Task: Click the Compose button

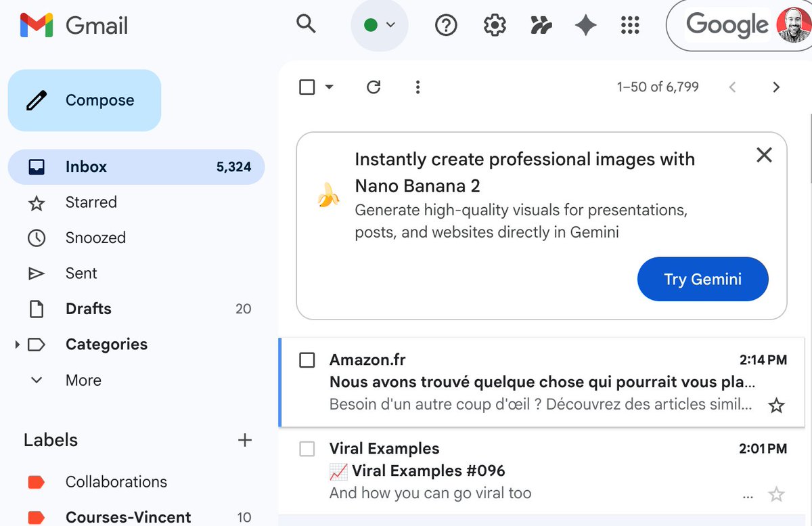Action: coord(85,100)
